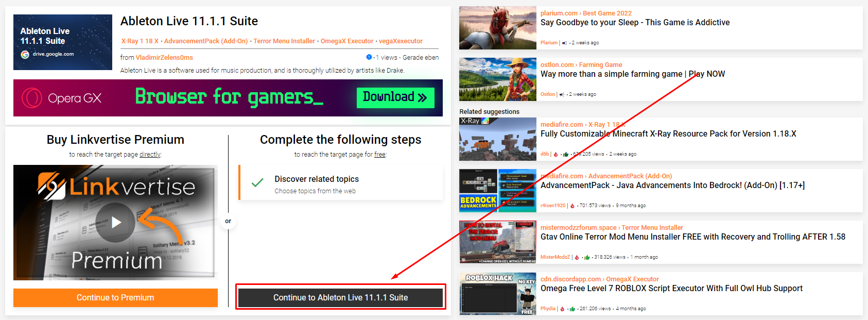Screen dimensions: 868x320
Task: Click the fire icon next to MisterModzZ
Action: (x=577, y=257)
